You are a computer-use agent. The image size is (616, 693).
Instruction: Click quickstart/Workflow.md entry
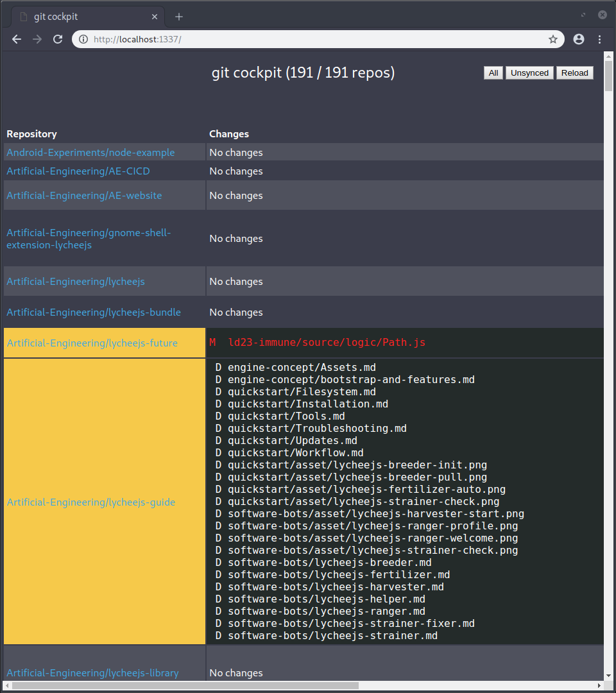coord(296,453)
